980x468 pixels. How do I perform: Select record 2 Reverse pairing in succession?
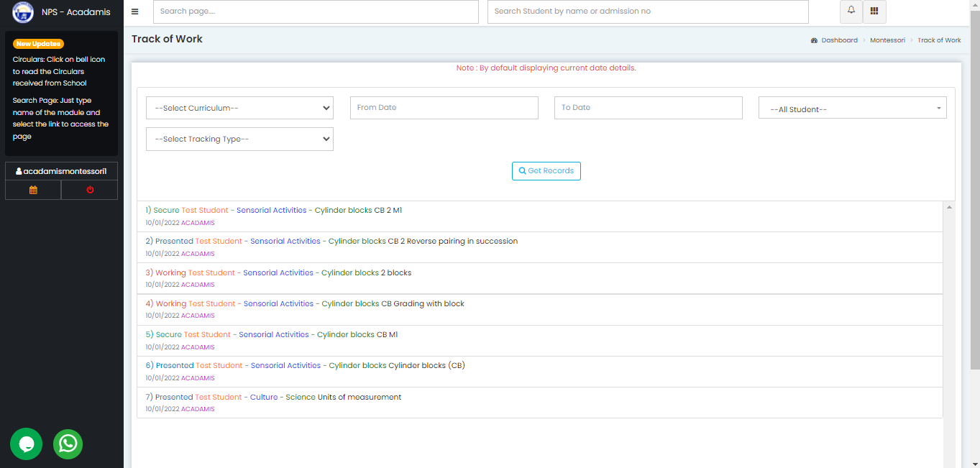point(539,247)
